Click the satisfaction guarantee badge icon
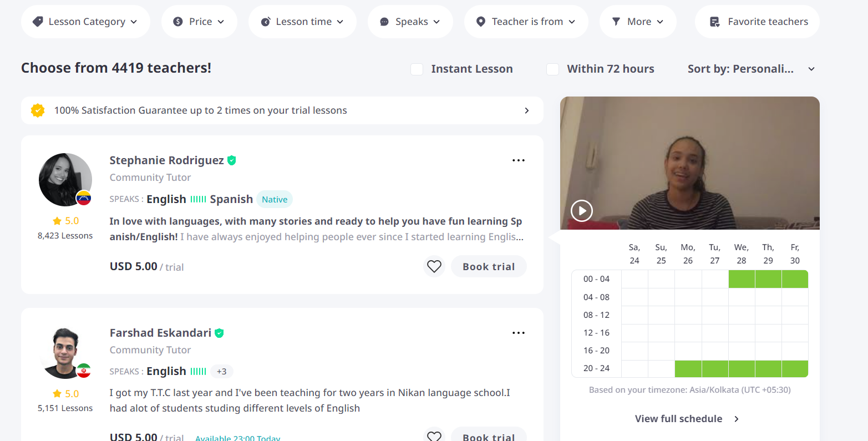 [x=38, y=110]
